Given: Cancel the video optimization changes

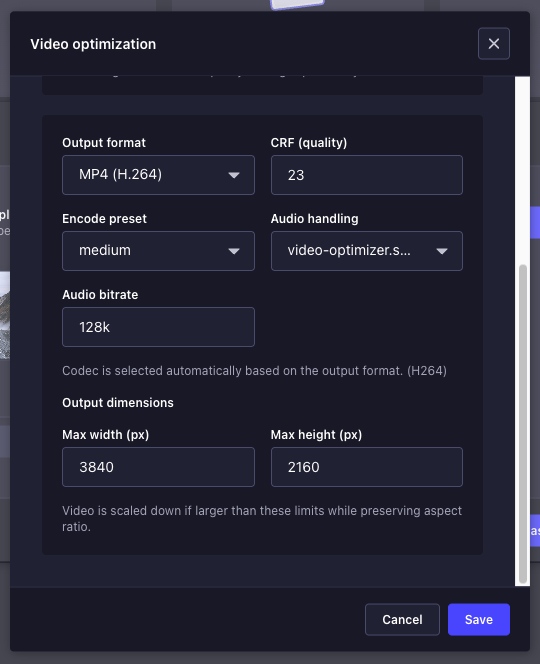Looking at the screenshot, I should pyautogui.click(x=402, y=620).
